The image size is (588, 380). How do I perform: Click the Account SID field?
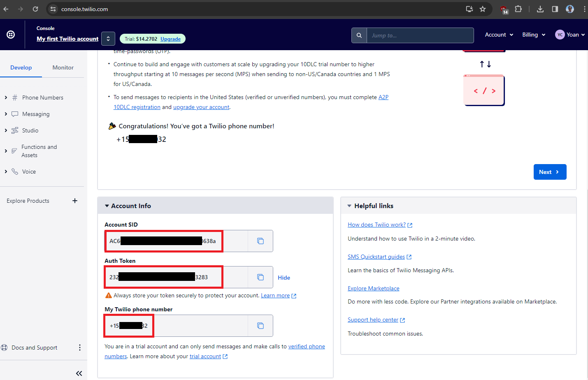pos(177,241)
